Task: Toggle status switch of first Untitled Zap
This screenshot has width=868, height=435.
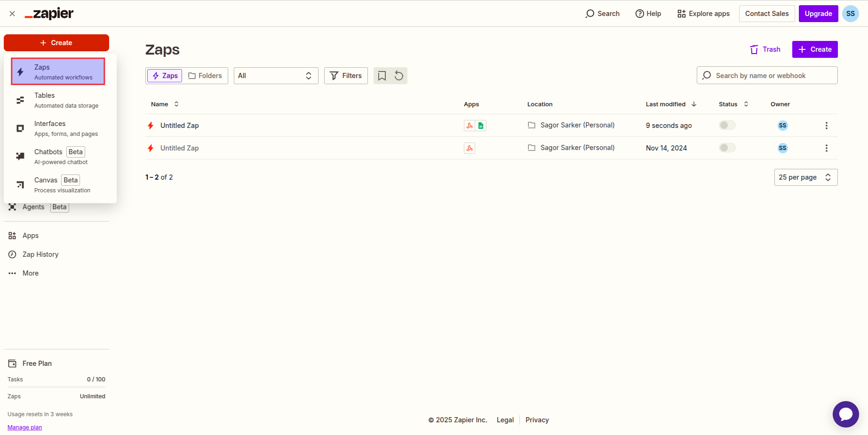Action: [x=727, y=125]
